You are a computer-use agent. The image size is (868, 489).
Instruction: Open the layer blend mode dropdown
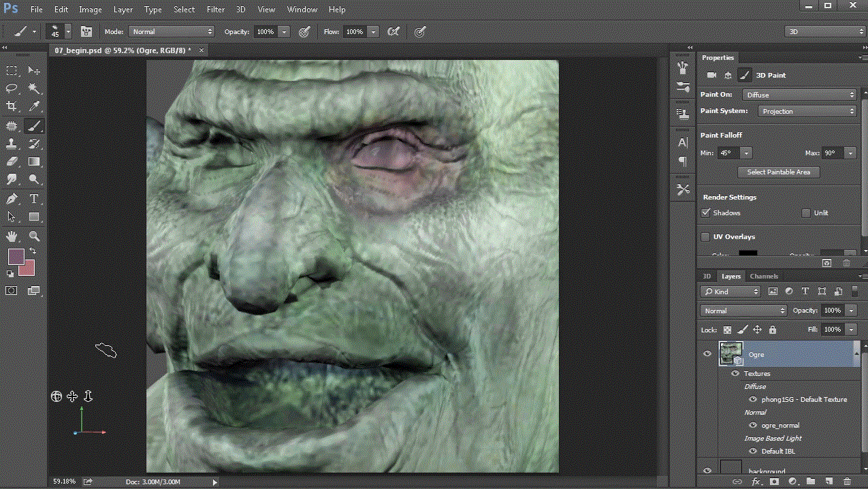pos(743,311)
